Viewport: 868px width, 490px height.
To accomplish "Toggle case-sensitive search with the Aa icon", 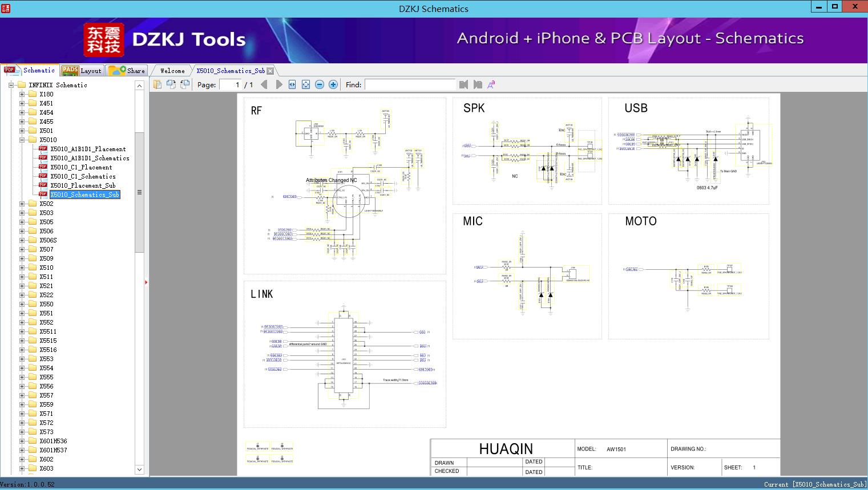I will pyautogui.click(x=491, y=84).
